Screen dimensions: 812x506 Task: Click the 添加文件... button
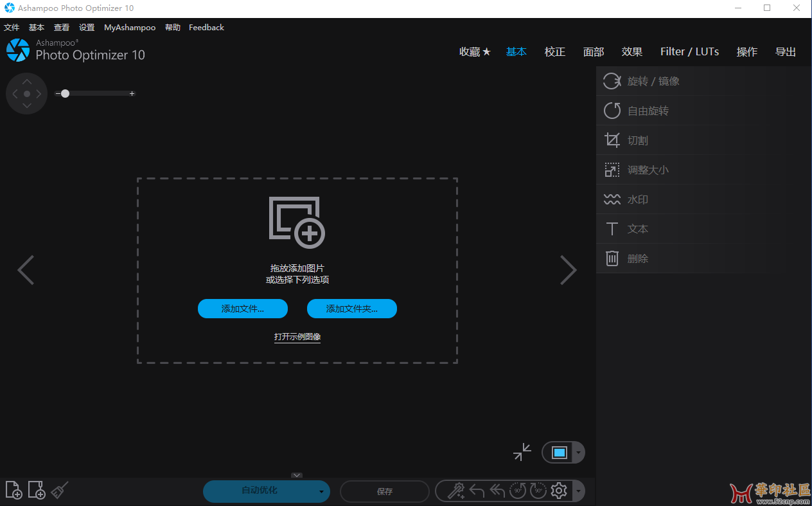point(243,309)
